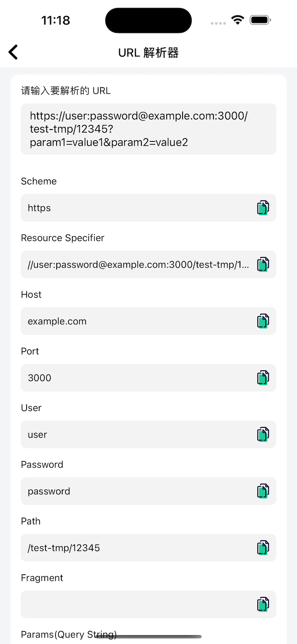Viewport: 297px width, 644px height.
Task: Focus the URL input text box
Action: pyautogui.click(x=148, y=129)
